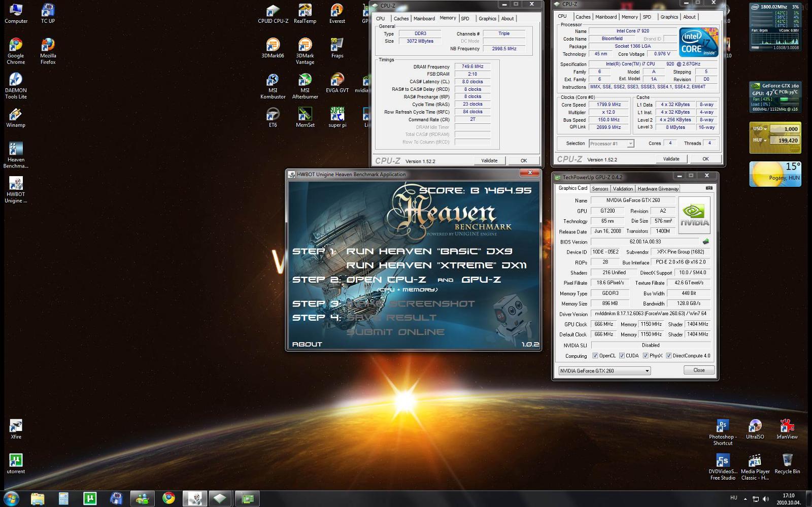Launch CPUID CPU-Z desktop shortcut

tap(273, 14)
